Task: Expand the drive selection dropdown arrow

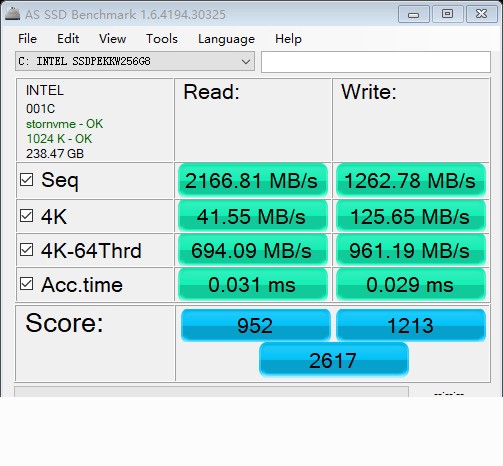Action: tap(246, 61)
